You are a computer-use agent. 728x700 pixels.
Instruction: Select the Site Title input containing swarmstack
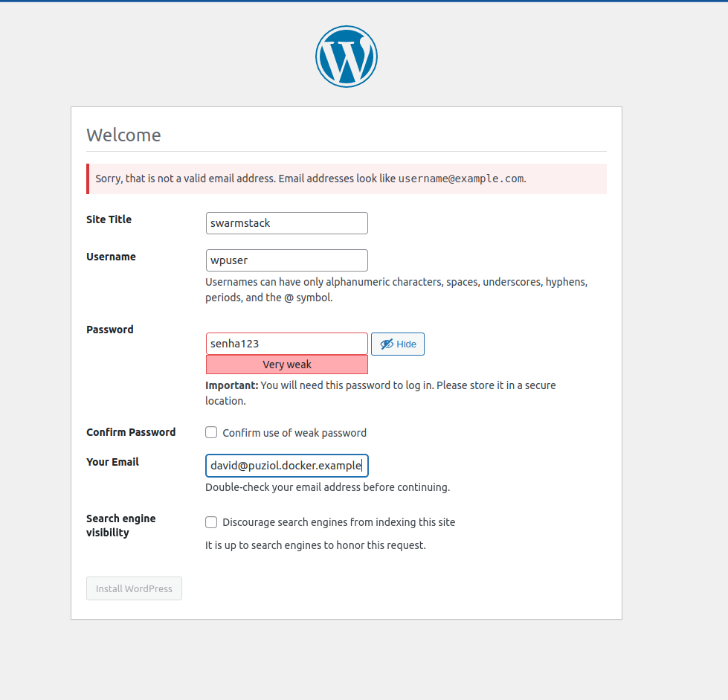coord(286,222)
